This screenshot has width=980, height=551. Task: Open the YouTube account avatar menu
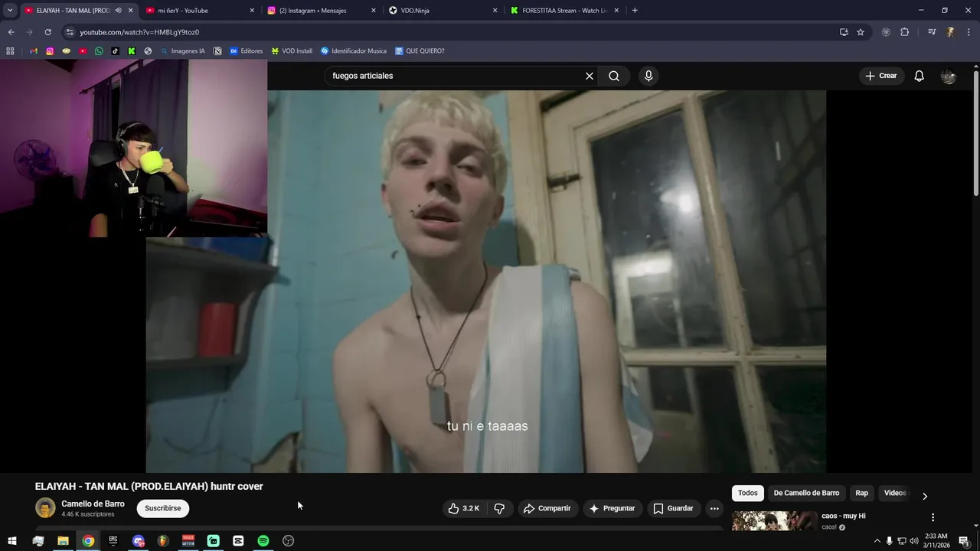click(x=949, y=76)
